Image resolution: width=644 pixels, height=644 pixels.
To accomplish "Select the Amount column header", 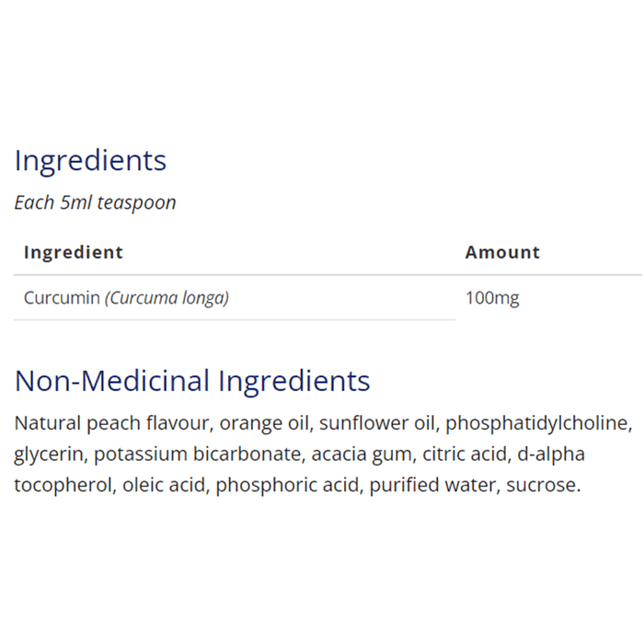I will [x=502, y=252].
